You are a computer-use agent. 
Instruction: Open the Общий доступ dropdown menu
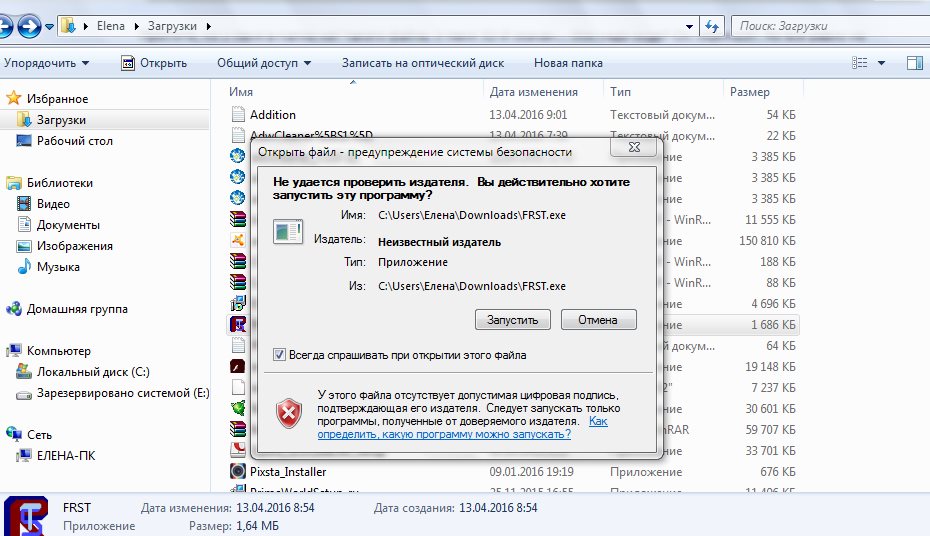[x=264, y=63]
